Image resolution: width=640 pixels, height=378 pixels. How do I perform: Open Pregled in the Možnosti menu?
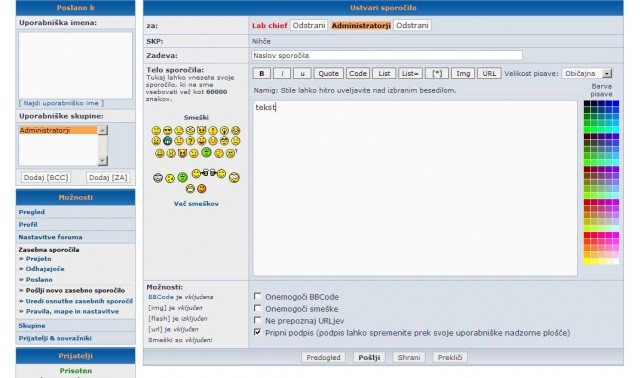tap(31, 212)
